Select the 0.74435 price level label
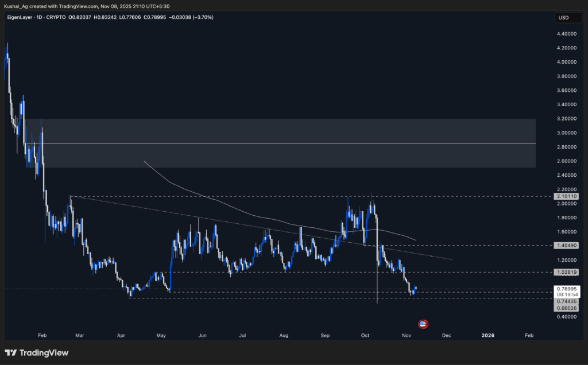The height and width of the screenshot is (365, 588). pos(567,302)
